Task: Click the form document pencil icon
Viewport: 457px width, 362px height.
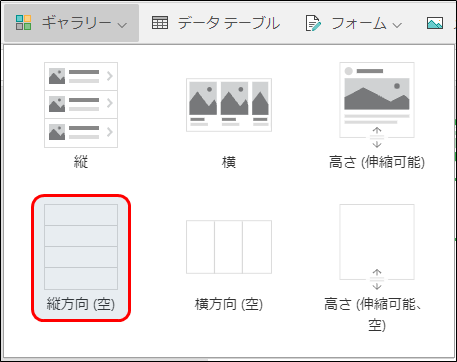Action: pyautogui.click(x=313, y=24)
